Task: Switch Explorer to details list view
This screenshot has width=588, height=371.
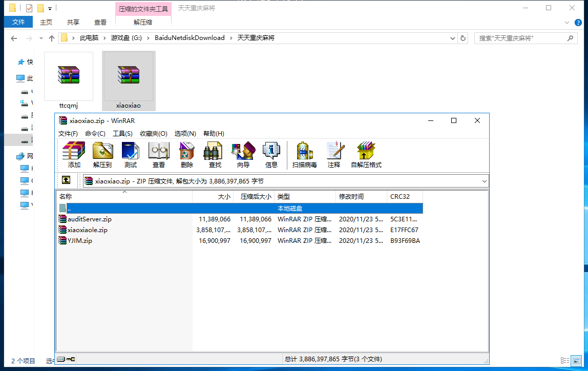Action: (x=565, y=361)
